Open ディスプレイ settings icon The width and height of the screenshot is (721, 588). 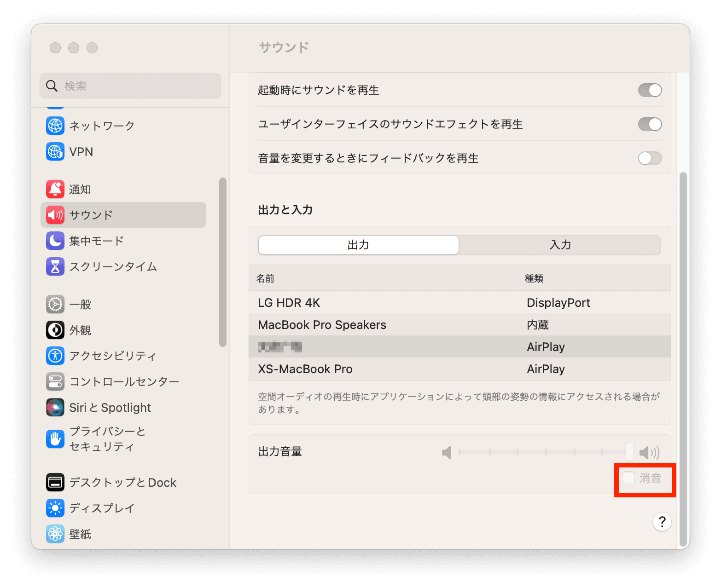point(55,507)
